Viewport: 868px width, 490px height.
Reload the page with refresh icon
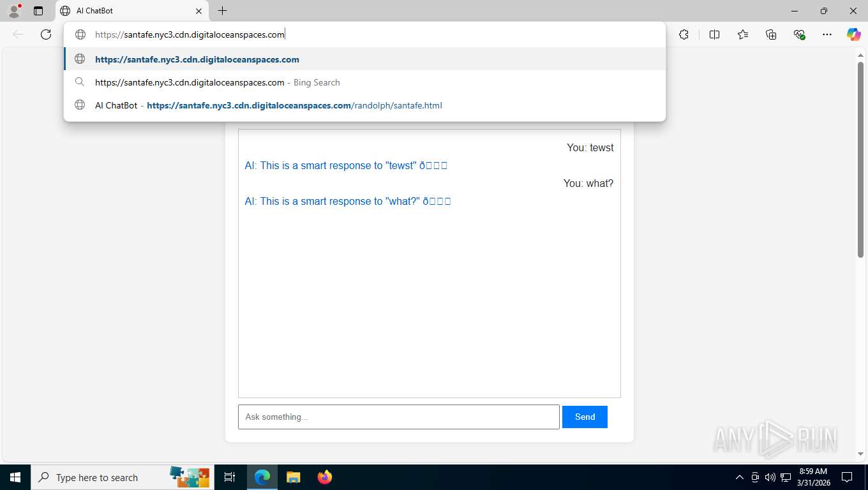46,34
